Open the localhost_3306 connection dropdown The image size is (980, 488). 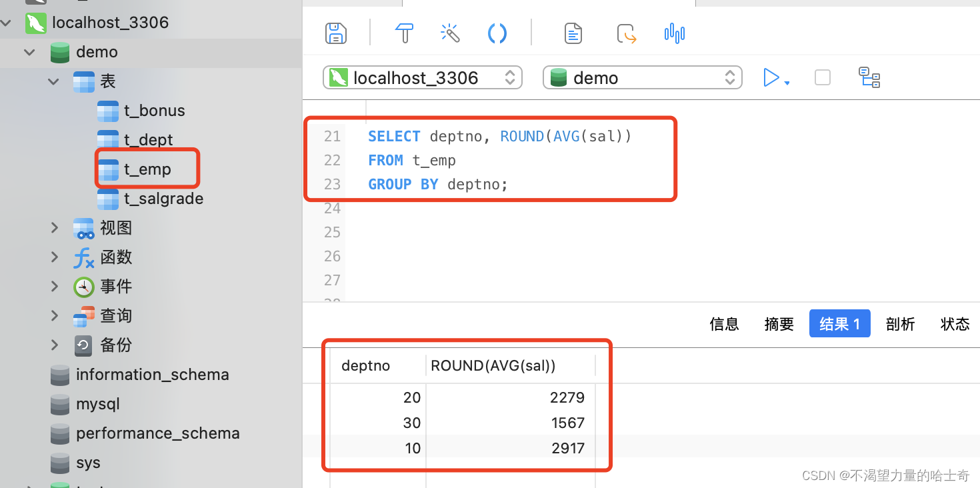point(422,77)
